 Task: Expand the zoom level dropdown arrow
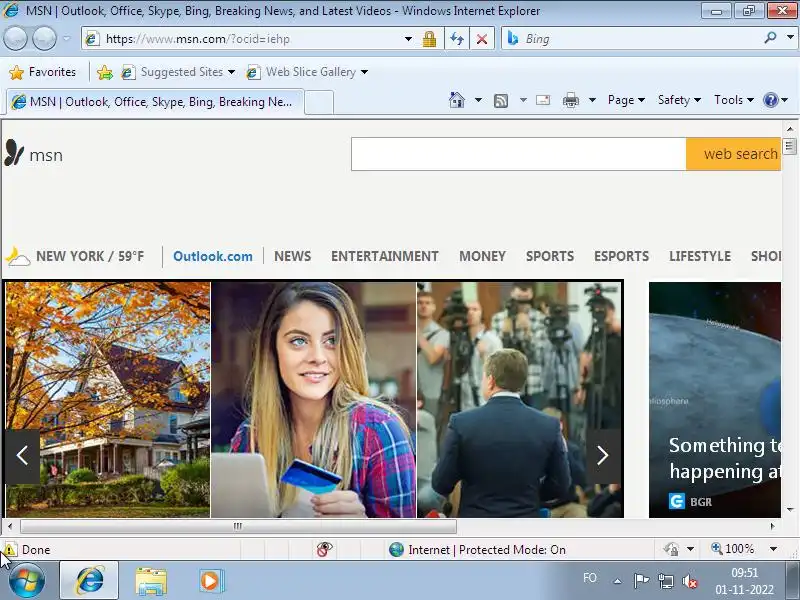(773, 549)
